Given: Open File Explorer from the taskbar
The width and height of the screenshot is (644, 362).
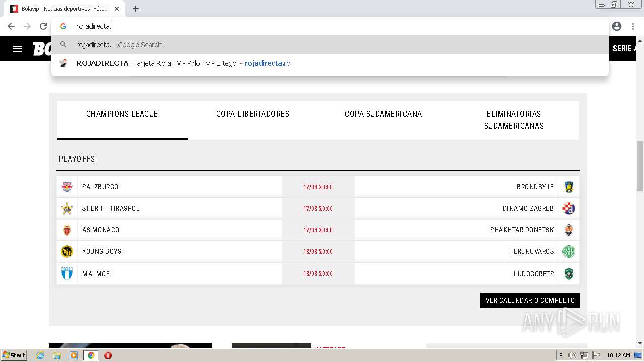Looking at the screenshot, I should click(x=57, y=355).
